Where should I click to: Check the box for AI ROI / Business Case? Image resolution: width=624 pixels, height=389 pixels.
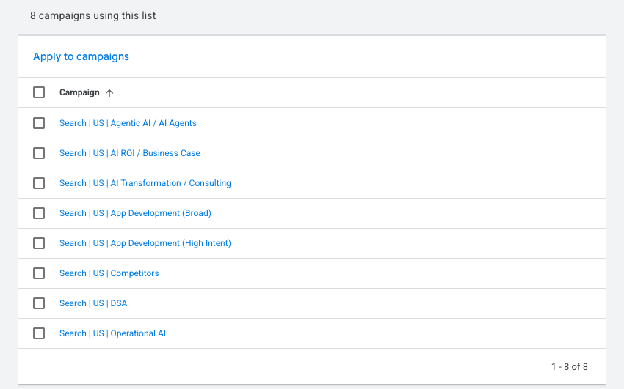point(39,153)
